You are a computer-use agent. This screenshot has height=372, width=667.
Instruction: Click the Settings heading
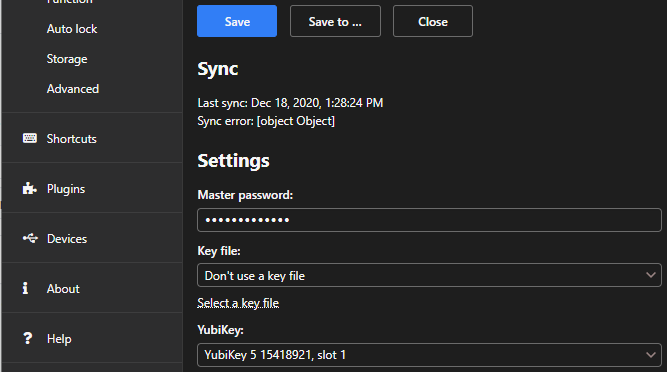[x=234, y=161]
